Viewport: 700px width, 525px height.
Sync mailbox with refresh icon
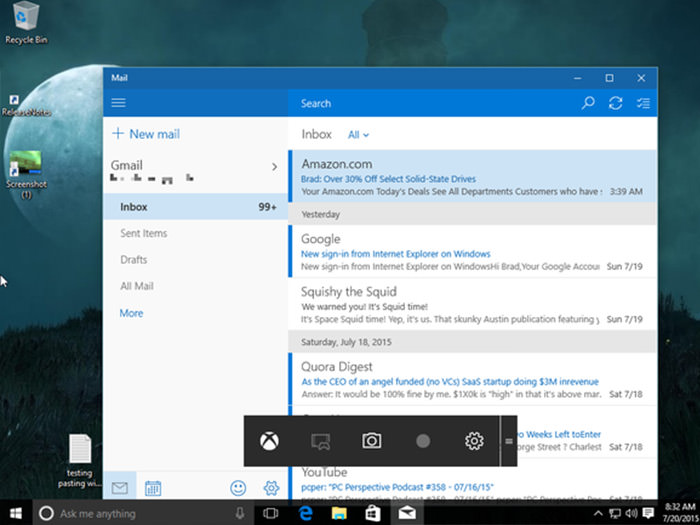pyautogui.click(x=615, y=103)
